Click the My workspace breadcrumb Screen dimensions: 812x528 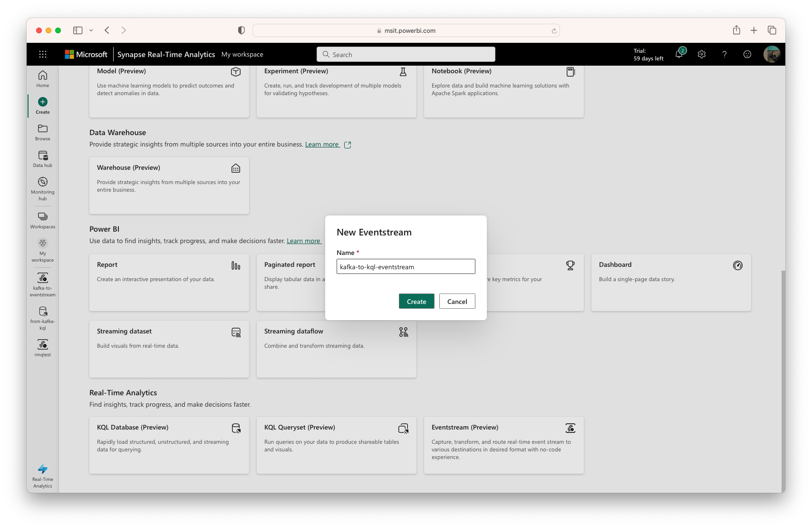tap(242, 54)
